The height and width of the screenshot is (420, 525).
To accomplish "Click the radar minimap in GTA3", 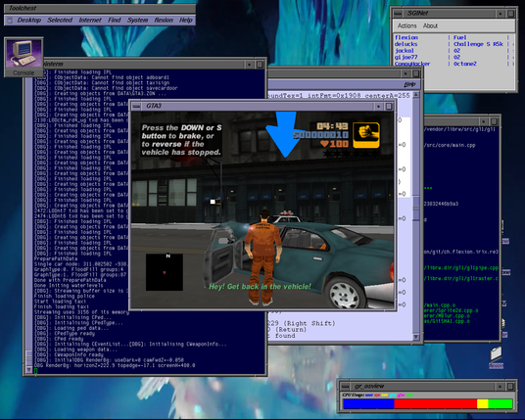I will [165, 272].
